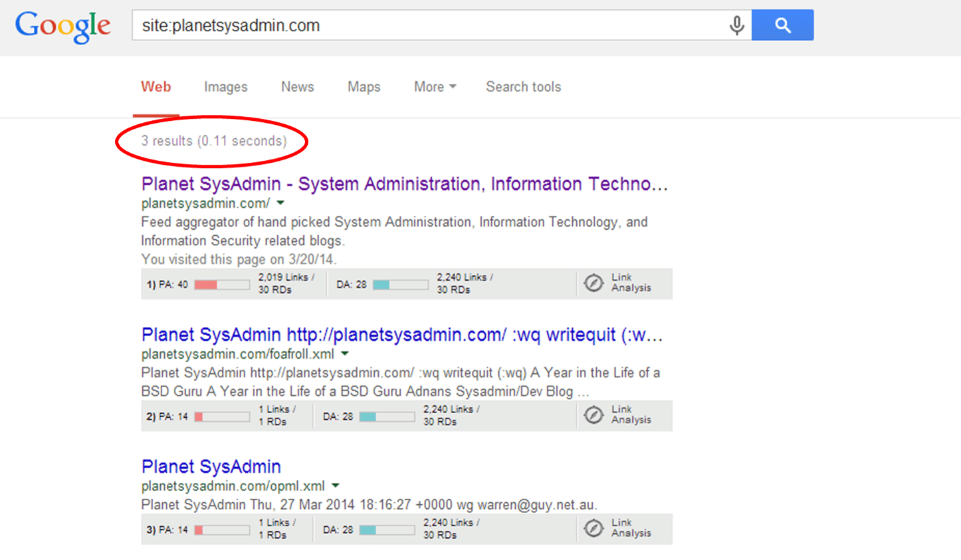This screenshot has width=961, height=560.
Task: Open the Maps search tab
Action: coord(364,87)
